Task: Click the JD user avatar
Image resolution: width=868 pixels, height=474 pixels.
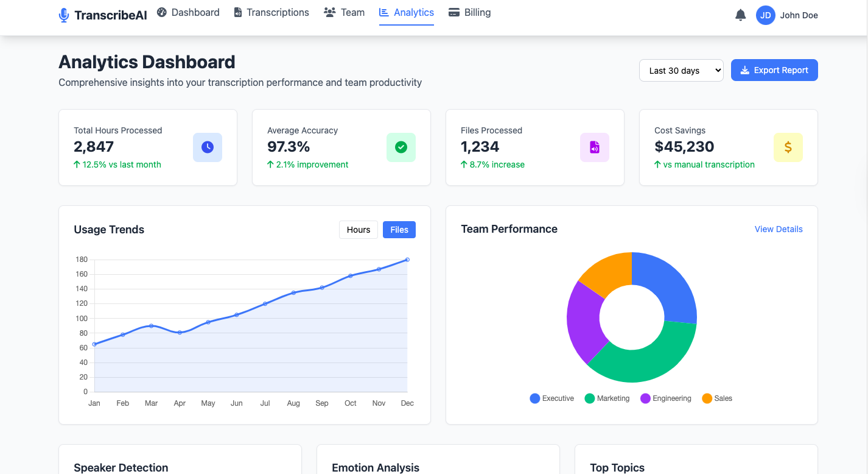Action: pyautogui.click(x=765, y=15)
